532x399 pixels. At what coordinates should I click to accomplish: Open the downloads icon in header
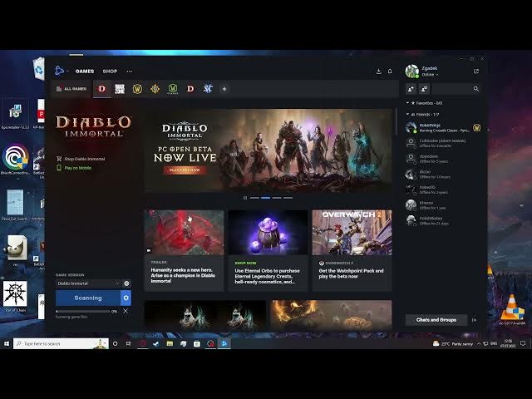(379, 71)
